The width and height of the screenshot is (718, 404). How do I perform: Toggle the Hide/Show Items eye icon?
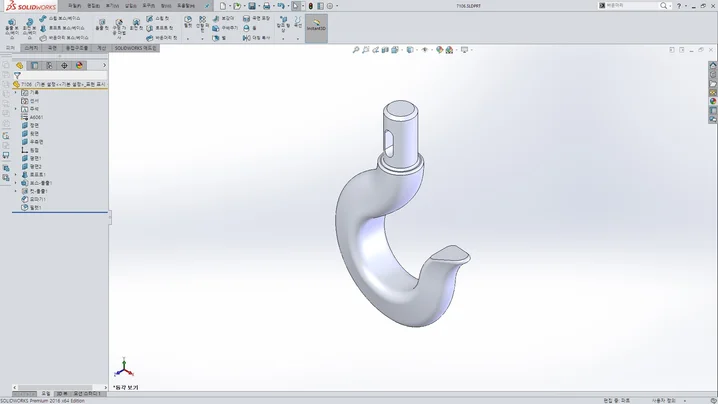tap(425, 50)
